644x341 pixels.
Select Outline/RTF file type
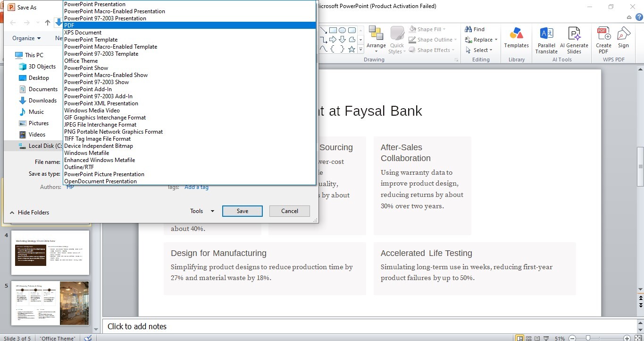coord(190,167)
